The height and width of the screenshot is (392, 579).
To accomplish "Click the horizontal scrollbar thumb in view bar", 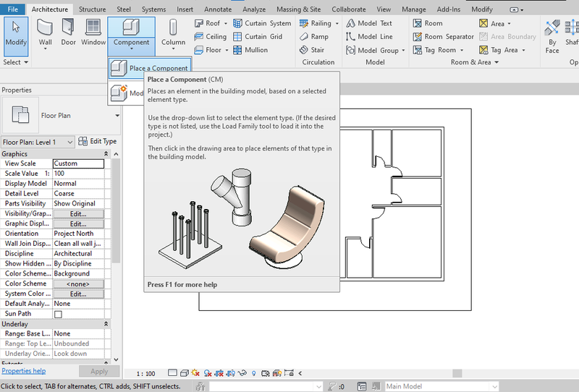I will (x=457, y=373).
